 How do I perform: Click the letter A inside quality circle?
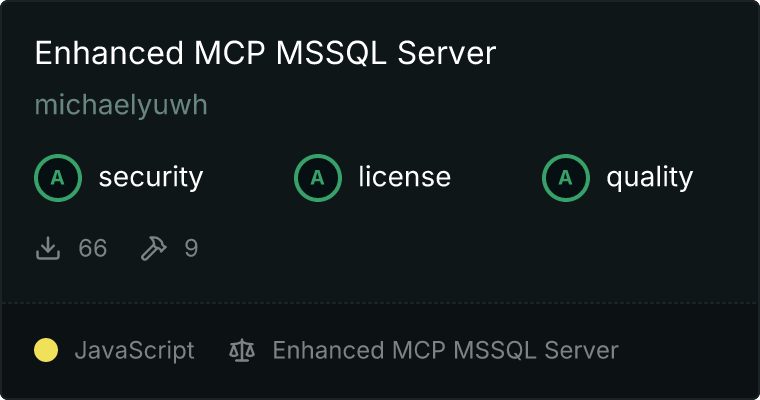[566, 178]
